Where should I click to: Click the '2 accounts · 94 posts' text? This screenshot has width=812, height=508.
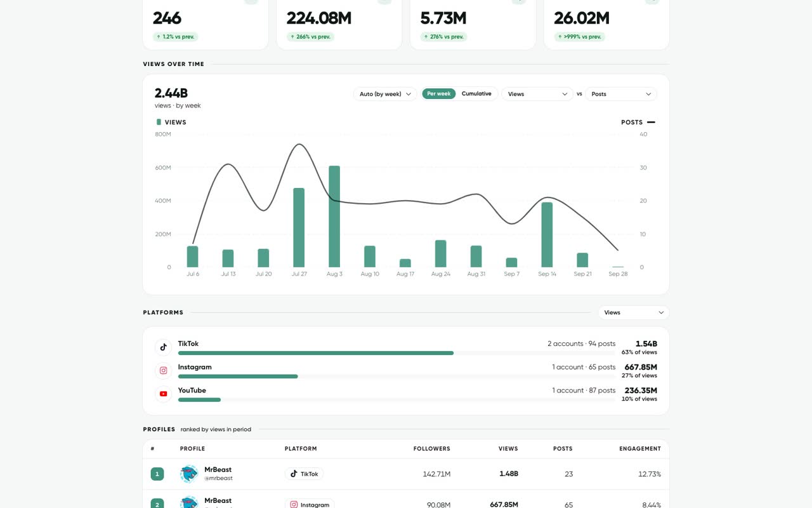[x=582, y=344]
